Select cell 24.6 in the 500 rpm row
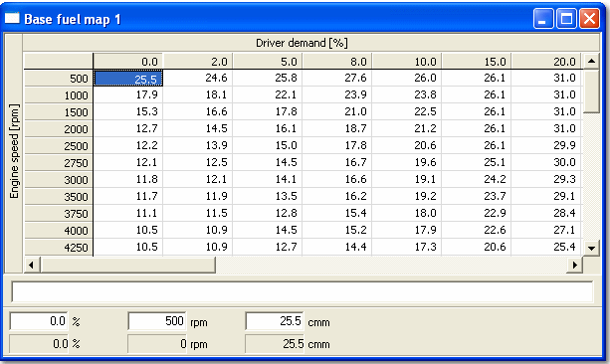 tap(198, 79)
